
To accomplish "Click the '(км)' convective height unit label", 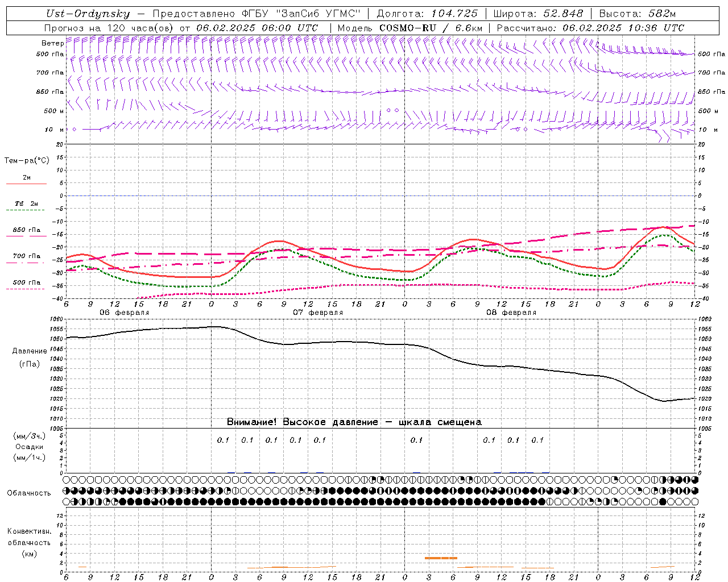I will [29, 554].
